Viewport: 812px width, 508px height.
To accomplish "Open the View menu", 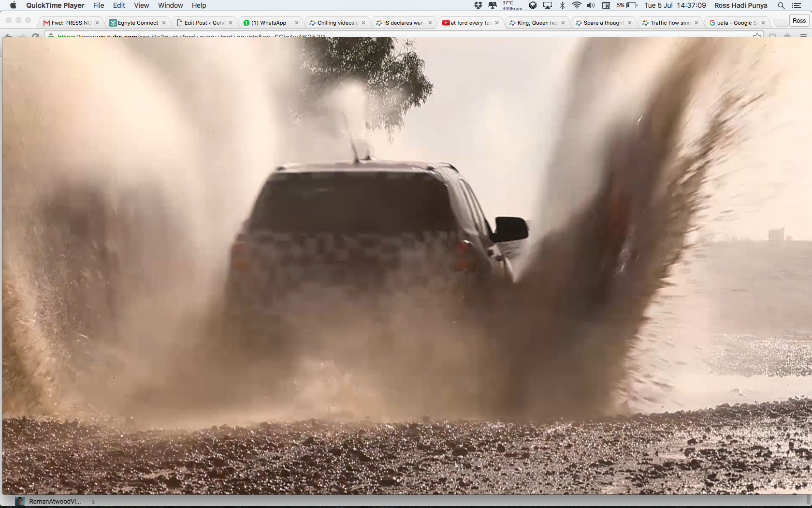I will tap(141, 5).
